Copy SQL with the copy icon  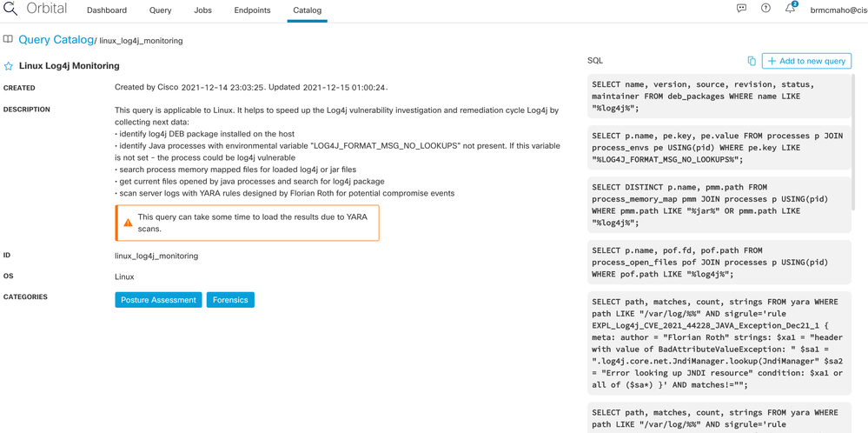[x=752, y=61]
